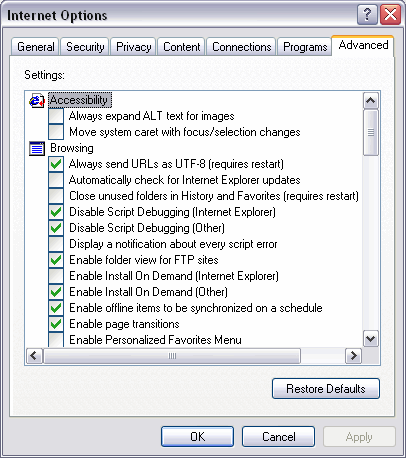Click the question mark help icon
This screenshot has width=406, height=458.
coord(367,15)
